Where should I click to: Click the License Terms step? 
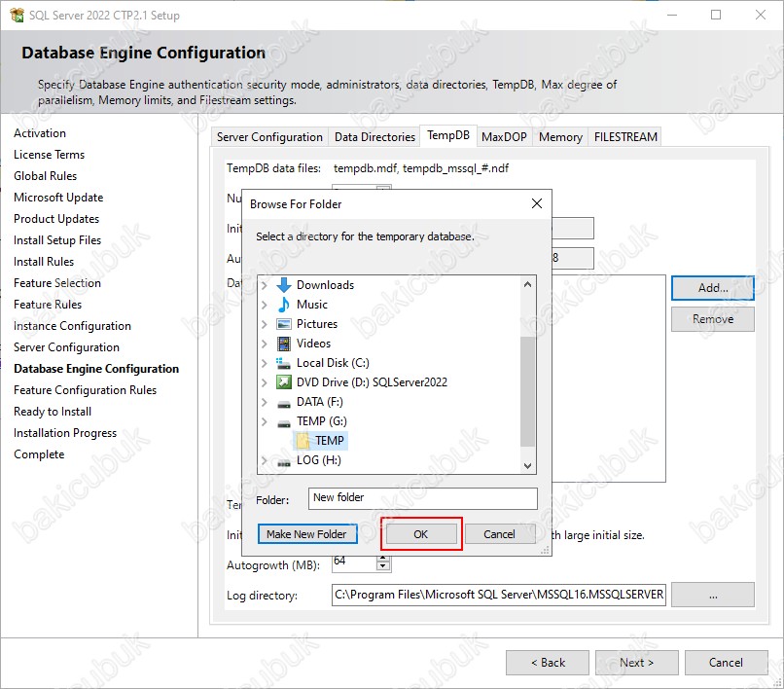(49, 155)
